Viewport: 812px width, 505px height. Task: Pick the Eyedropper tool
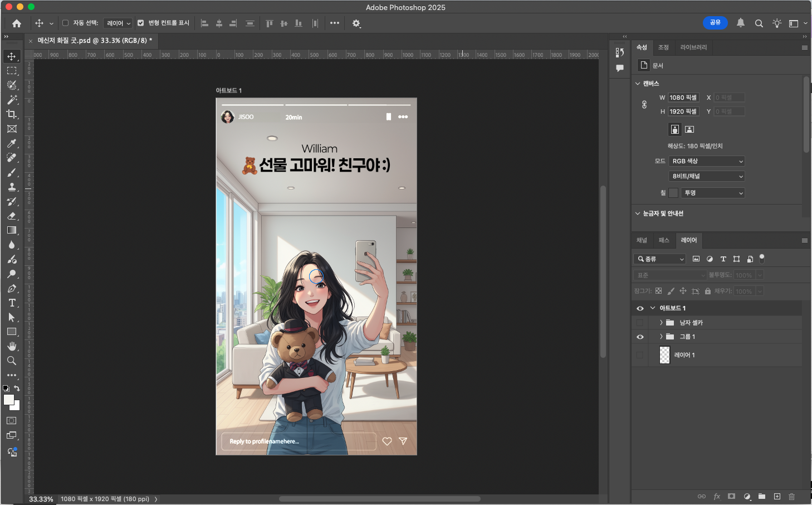(12, 143)
